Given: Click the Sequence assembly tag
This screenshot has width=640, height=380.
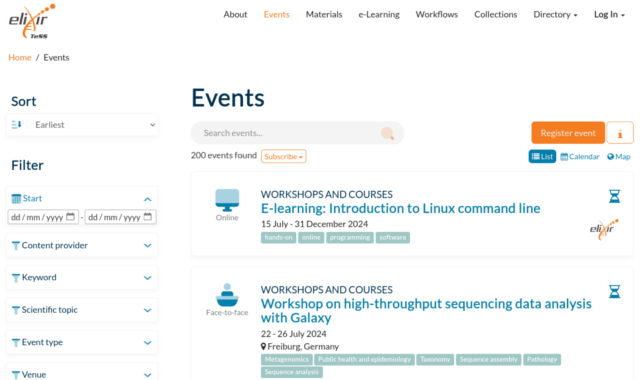Looking at the screenshot, I should [x=489, y=360].
